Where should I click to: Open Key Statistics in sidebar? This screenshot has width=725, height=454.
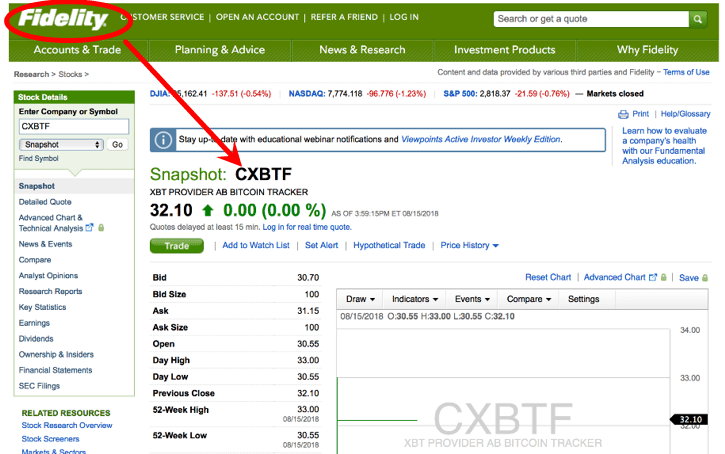42,307
